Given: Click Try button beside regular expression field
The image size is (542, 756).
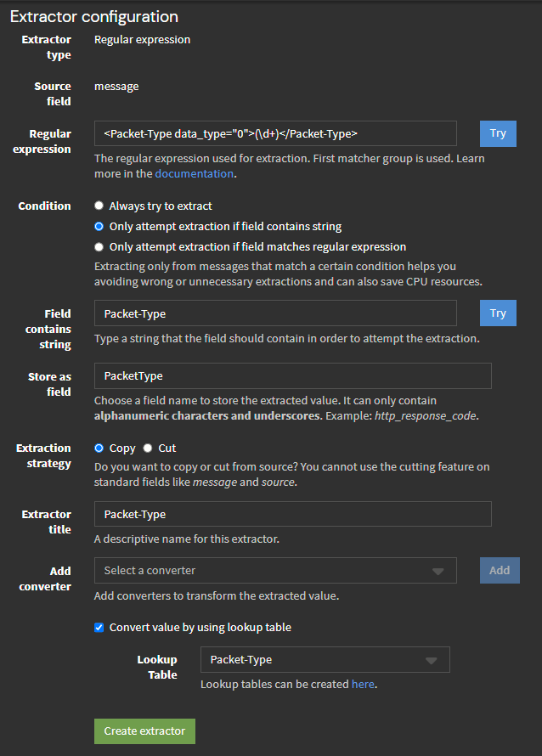Looking at the screenshot, I should pos(498,133).
